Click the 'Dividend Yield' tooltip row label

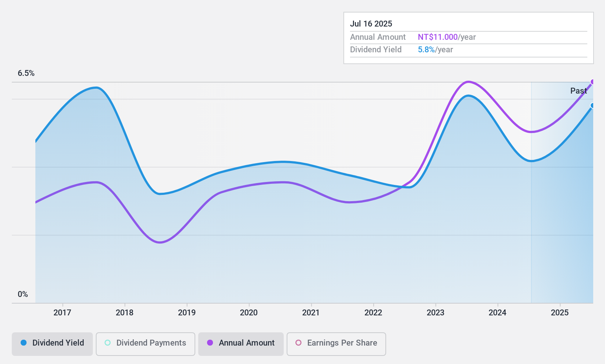coord(376,50)
